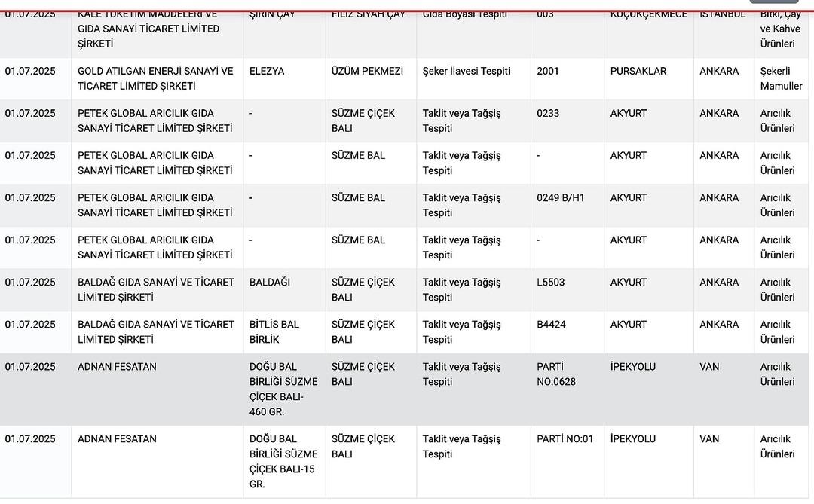Select the Gıda Boyası Tespiti cell
Viewport: 814px width, 504px height.
click(x=464, y=14)
